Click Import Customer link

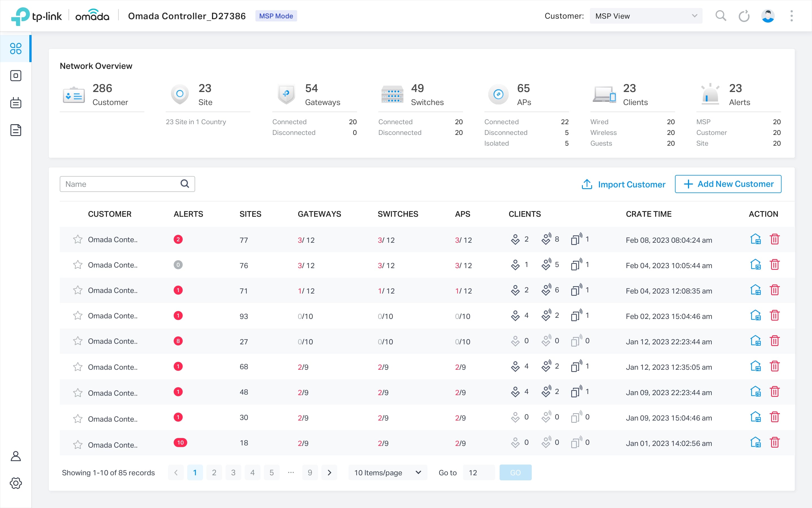click(623, 184)
